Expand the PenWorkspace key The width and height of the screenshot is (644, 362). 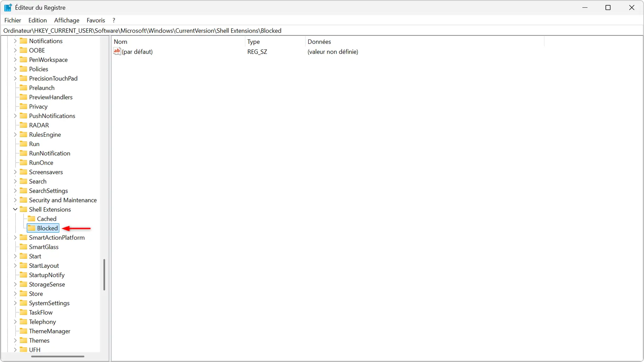[x=15, y=60]
